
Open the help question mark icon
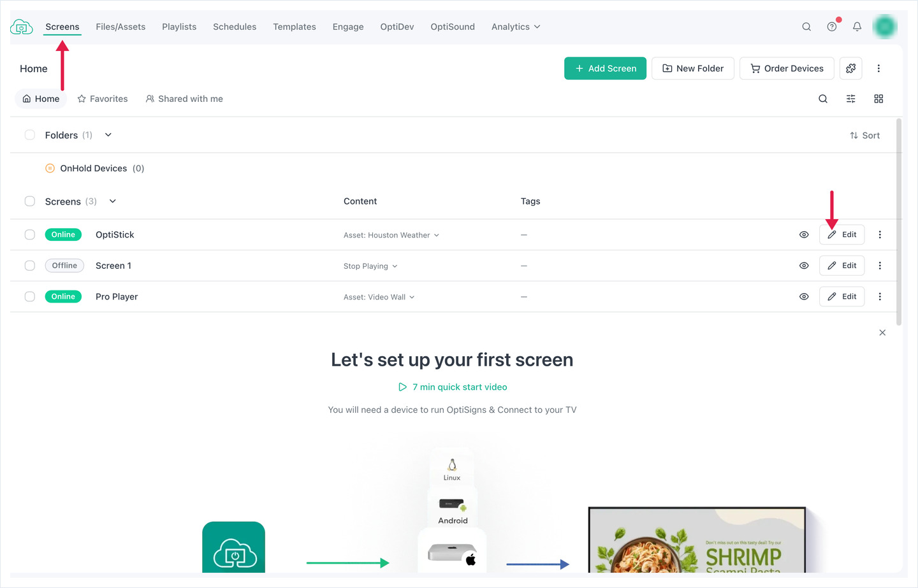coord(832,27)
